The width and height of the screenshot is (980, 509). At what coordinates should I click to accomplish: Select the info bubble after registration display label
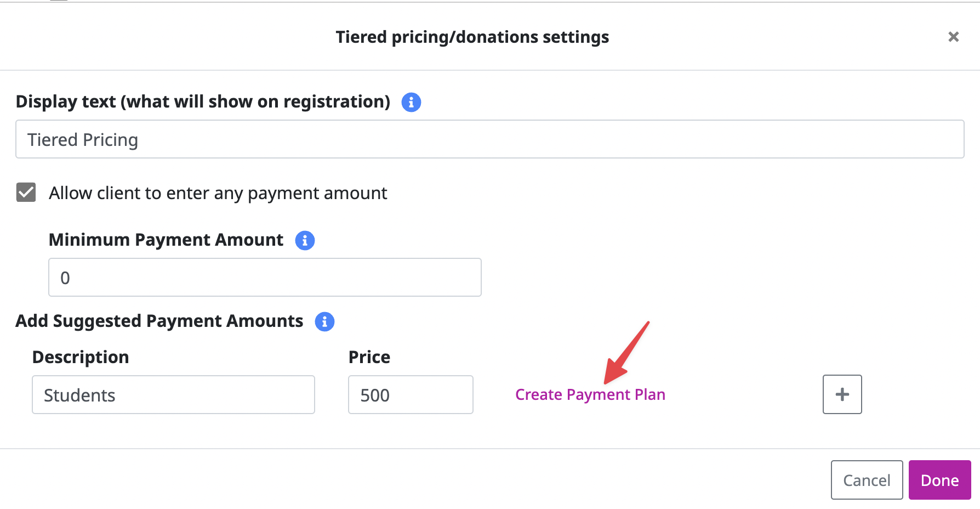411,102
